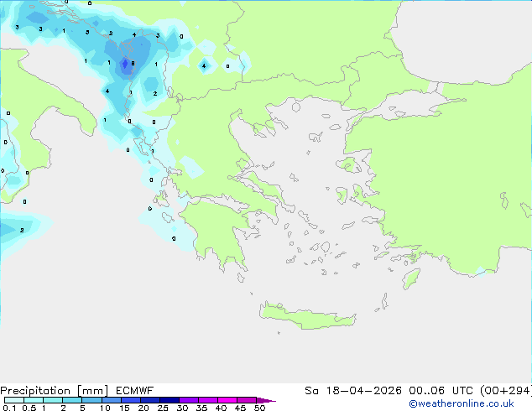Click the '10' legend value
The width and height of the screenshot is (532, 411).
(x=105, y=408)
